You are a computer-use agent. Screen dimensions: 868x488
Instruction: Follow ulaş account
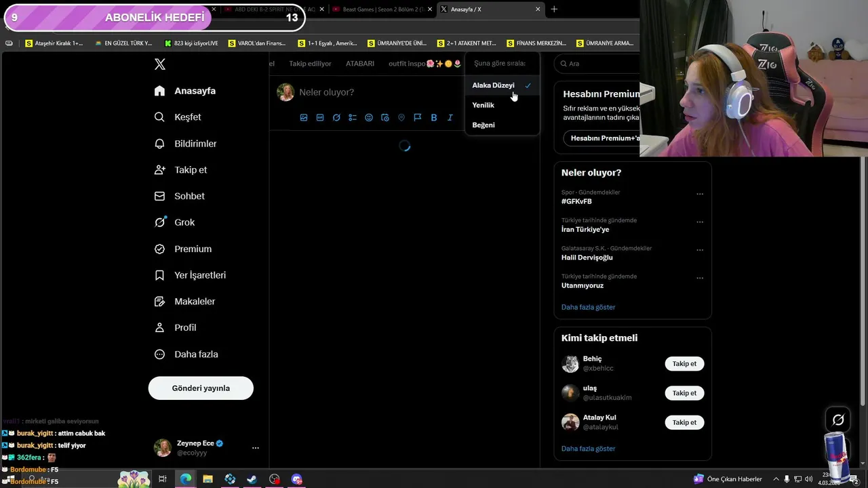pyautogui.click(x=684, y=393)
